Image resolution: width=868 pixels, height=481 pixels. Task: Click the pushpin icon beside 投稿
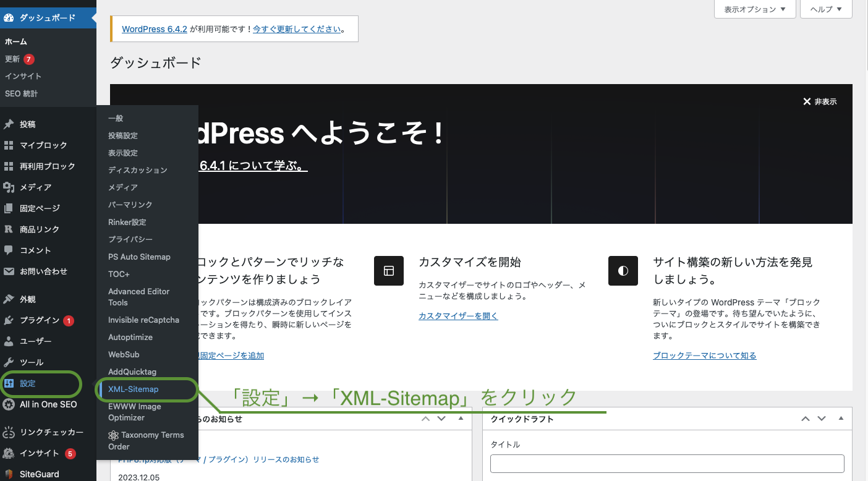pyautogui.click(x=9, y=124)
